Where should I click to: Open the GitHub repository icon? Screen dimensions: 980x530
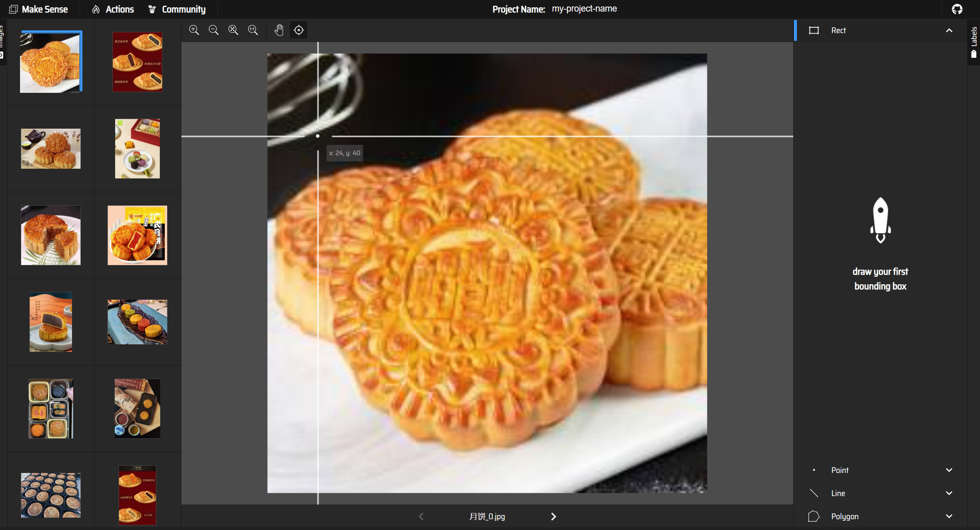[957, 9]
